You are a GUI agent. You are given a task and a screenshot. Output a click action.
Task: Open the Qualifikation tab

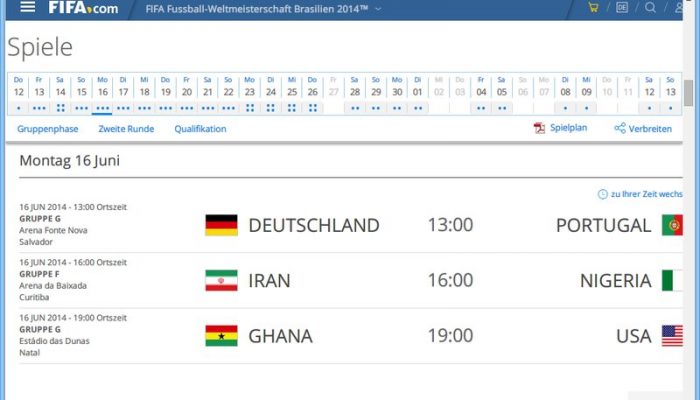[200, 129]
